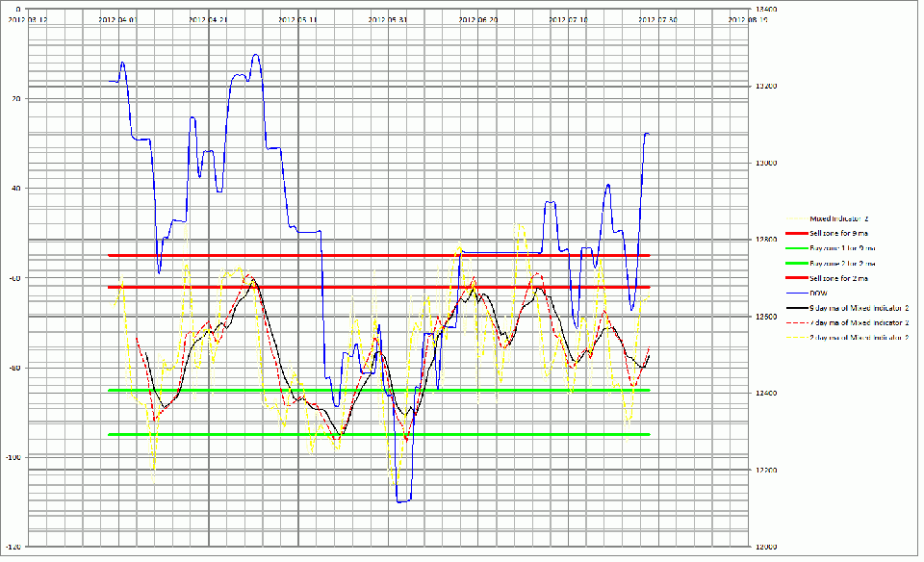
Task: Click the right axis value '12000'
Action: [x=765, y=547]
